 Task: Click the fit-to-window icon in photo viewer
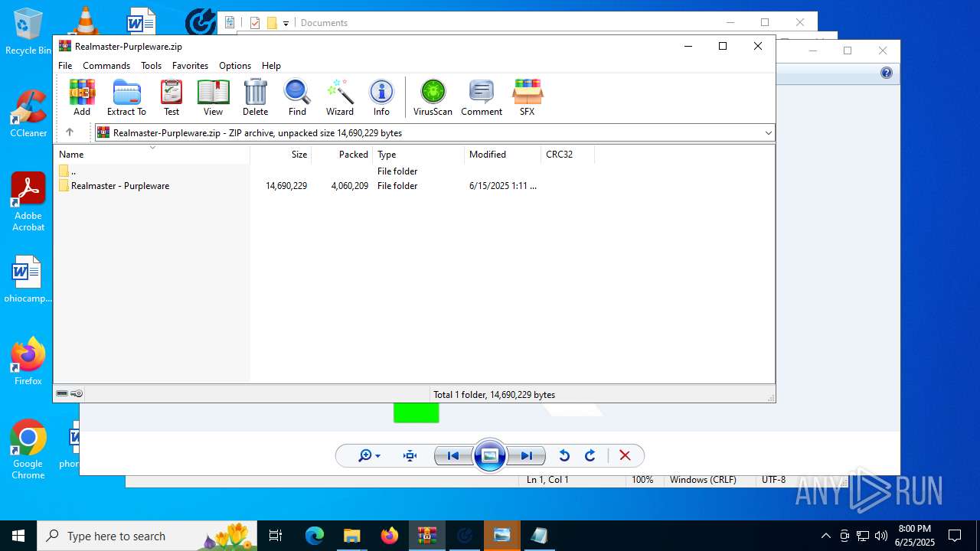point(410,456)
